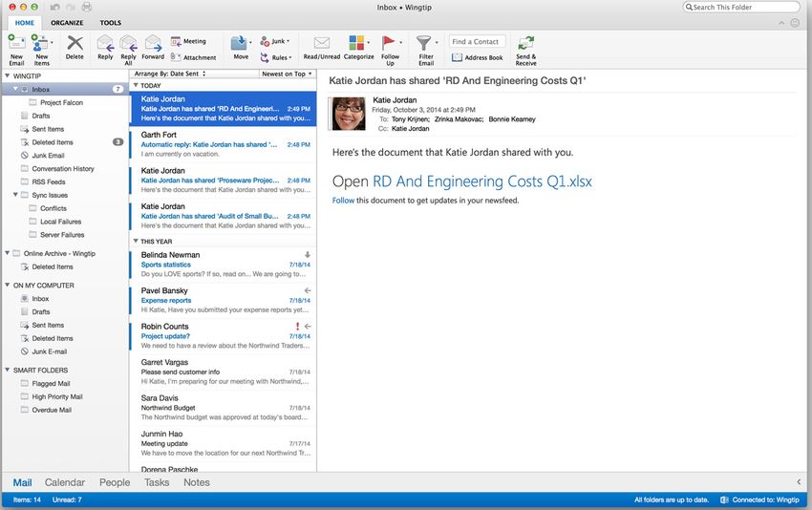Image resolution: width=812 pixels, height=510 pixels.
Task: Switch to the Tasks view
Action: tap(157, 482)
